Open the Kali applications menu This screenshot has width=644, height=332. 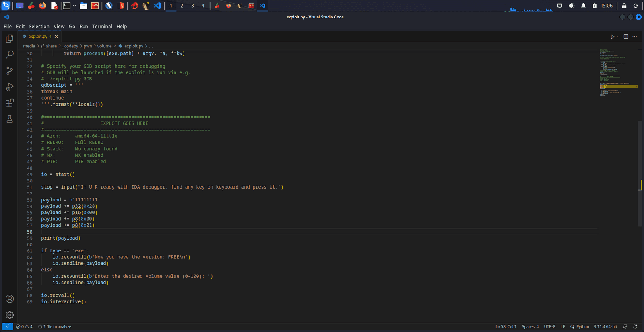tap(6, 6)
